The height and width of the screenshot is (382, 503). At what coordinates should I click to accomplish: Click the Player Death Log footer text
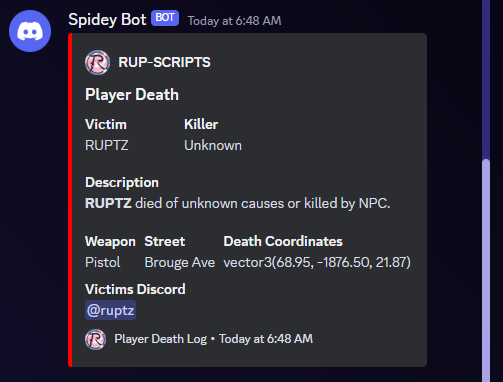(x=161, y=339)
